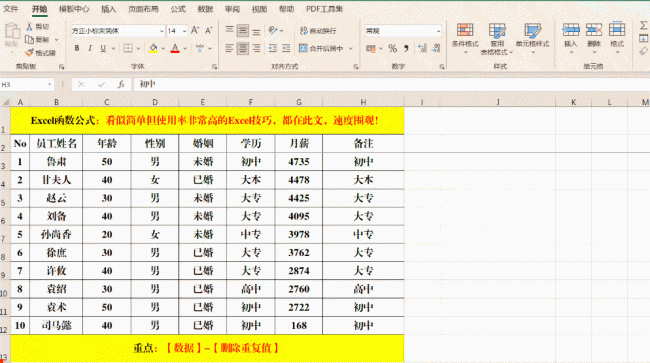
Task: Expand the Copy options arrow
Action: [x=56, y=40]
